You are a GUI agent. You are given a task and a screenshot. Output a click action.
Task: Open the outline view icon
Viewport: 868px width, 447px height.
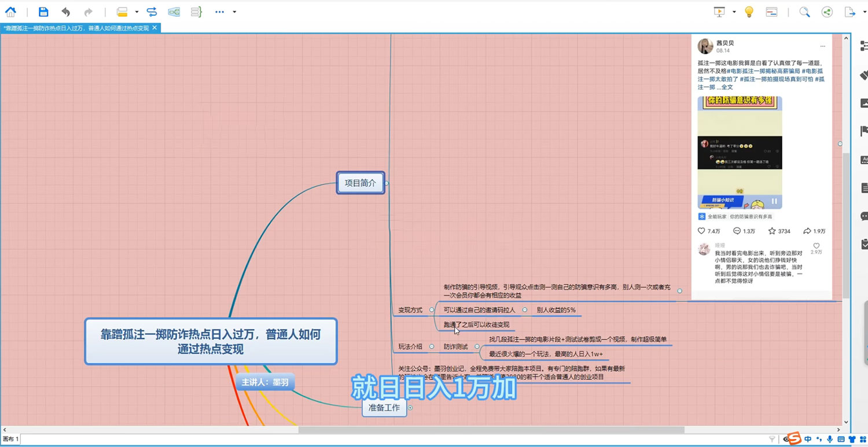coord(196,12)
